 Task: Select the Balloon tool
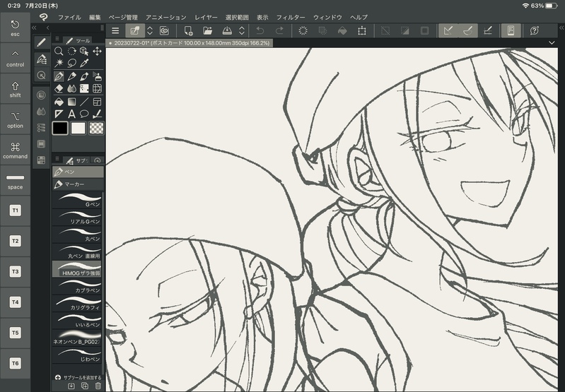(84, 114)
